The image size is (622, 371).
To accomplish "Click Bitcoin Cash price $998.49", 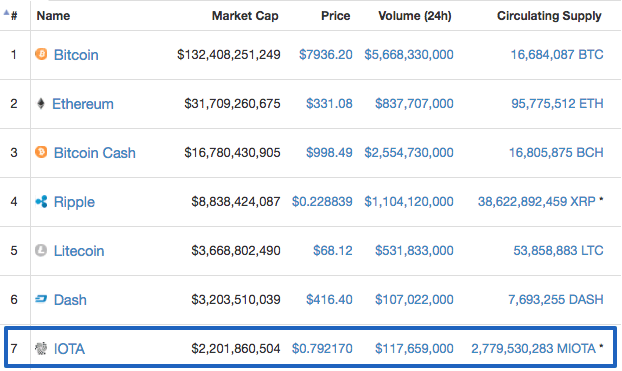I will point(329,152).
